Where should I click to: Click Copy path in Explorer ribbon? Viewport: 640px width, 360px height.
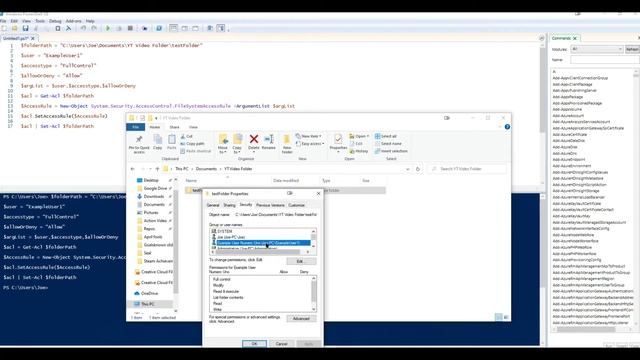click(192, 144)
